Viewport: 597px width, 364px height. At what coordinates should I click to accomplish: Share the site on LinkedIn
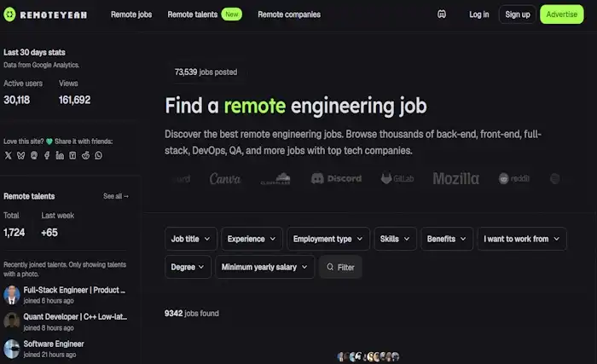click(x=60, y=155)
